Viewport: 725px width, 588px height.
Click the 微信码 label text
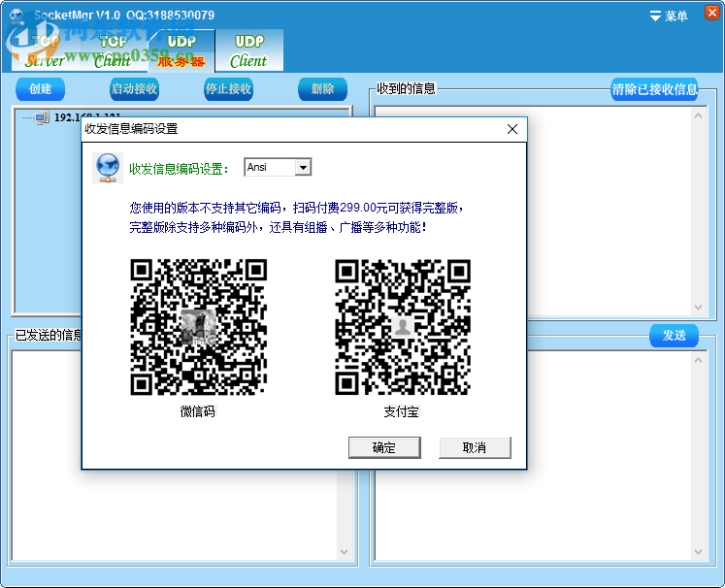coord(198,411)
